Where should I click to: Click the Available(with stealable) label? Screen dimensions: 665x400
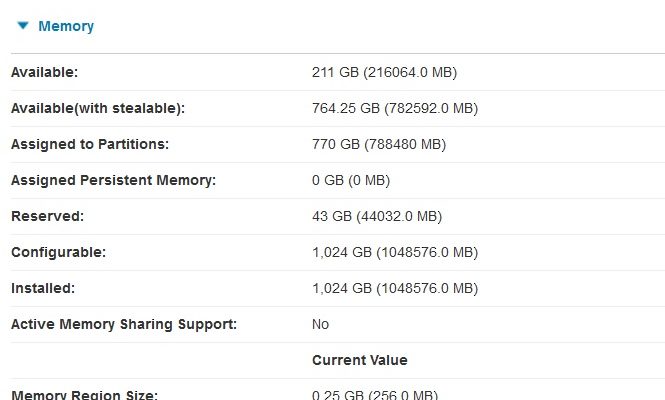point(98,109)
